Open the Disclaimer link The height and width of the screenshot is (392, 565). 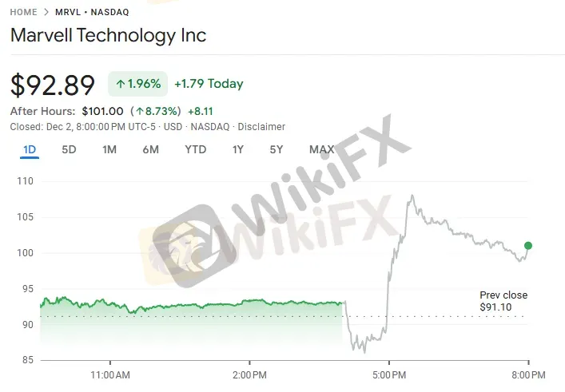(x=261, y=127)
